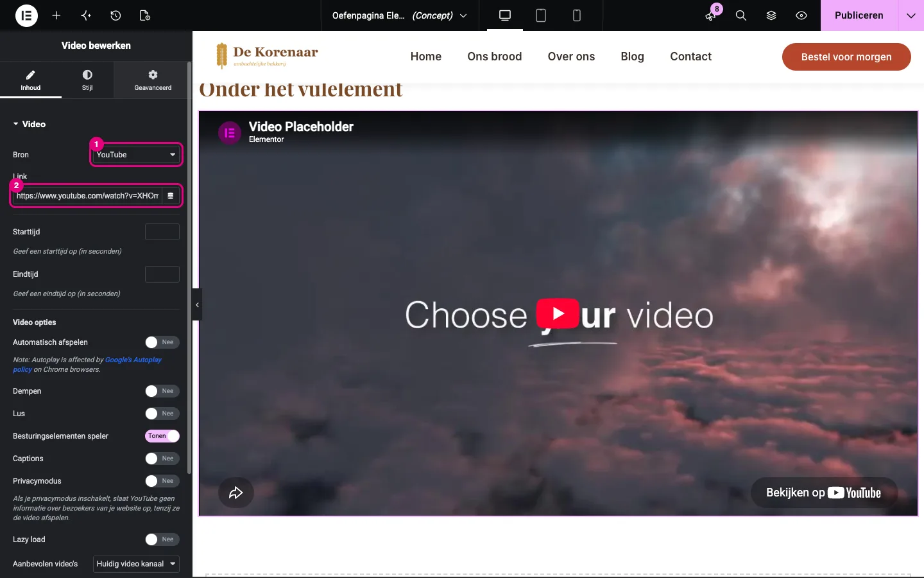Screen dimensions: 924x578
Task: Click the De Korenaar logo
Action: click(267, 56)
